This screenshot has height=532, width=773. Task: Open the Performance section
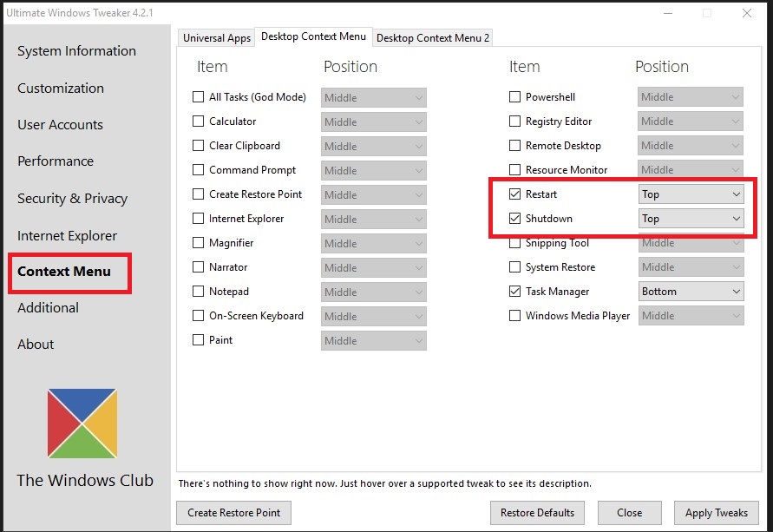point(56,161)
